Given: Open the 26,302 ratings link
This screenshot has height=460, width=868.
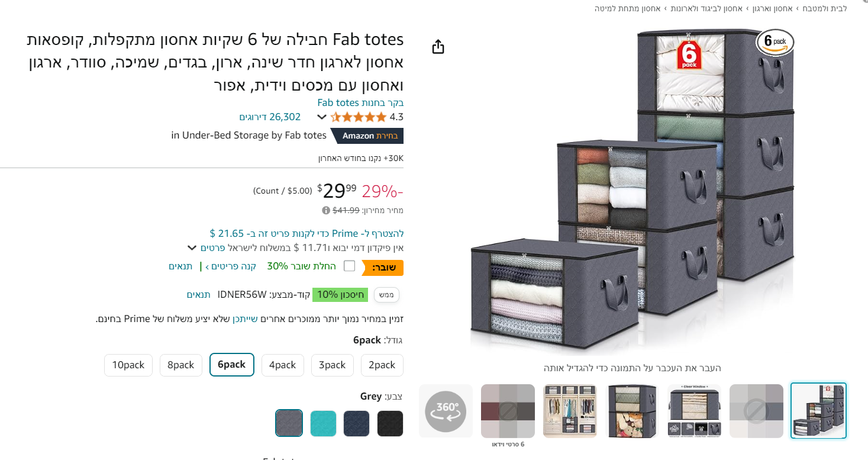Looking at the screenshot, I should [x=270, y=117].
